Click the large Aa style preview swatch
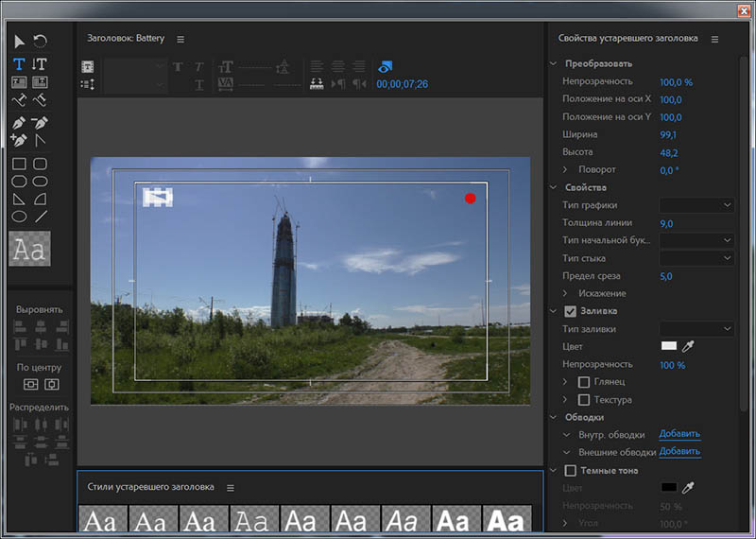 29,249
